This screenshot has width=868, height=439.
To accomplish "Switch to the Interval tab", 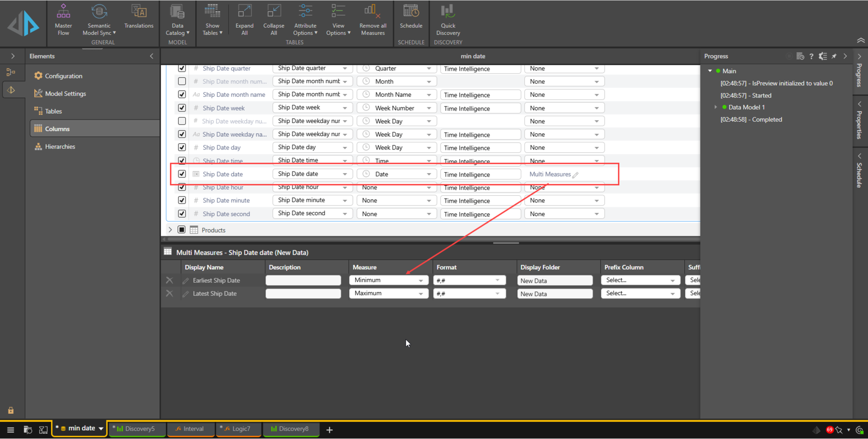I will [190, 429].
